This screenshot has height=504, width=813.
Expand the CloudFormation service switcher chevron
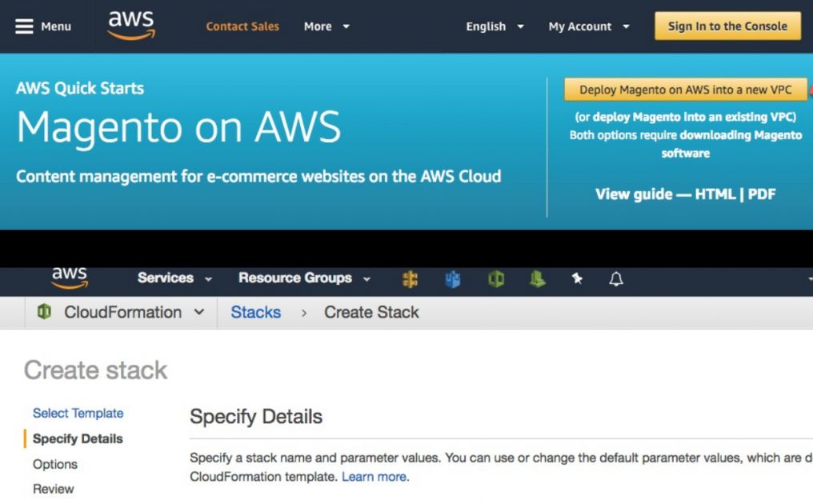pyautogui.click(x=200, y=312)
